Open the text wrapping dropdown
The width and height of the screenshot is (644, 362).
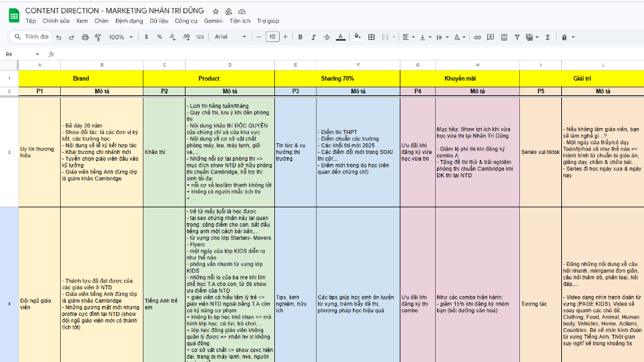coord(442,37)
